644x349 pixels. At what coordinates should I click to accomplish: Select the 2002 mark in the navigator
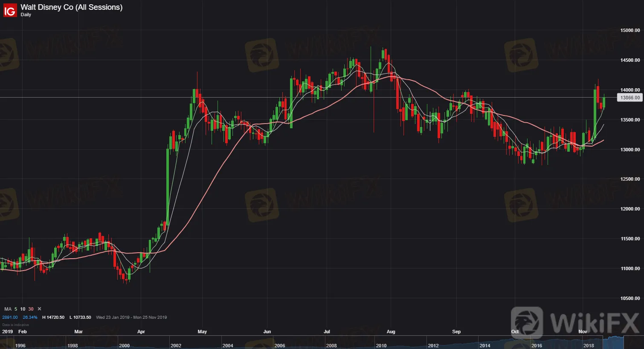pyautogui.click(x=176, y=346)
